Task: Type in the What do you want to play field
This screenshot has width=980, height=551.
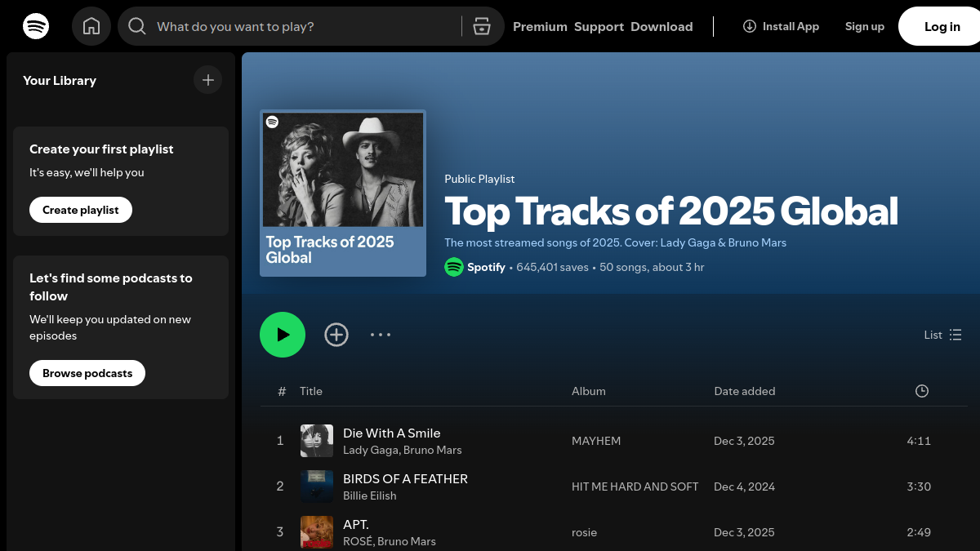Action: tap(302, 26)
